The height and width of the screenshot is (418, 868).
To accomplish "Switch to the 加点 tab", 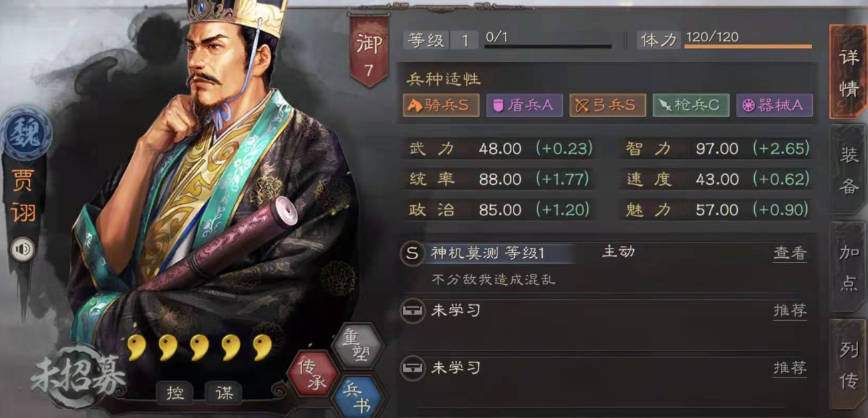I will pyautogui.click(x=848, y=267).
